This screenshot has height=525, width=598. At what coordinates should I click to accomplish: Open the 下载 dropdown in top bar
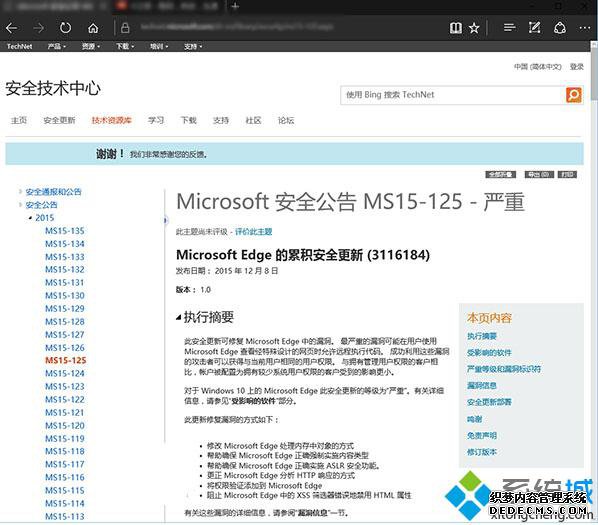[x=125, y=47]
